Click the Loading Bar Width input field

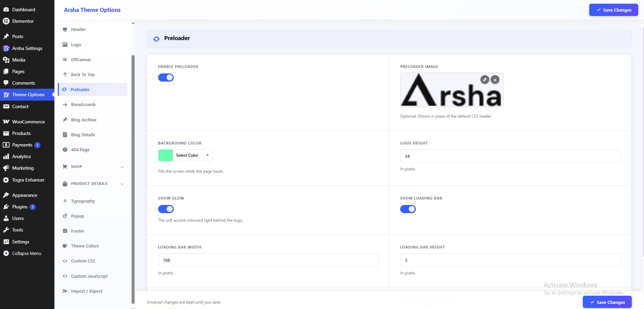tap(268, 260)
